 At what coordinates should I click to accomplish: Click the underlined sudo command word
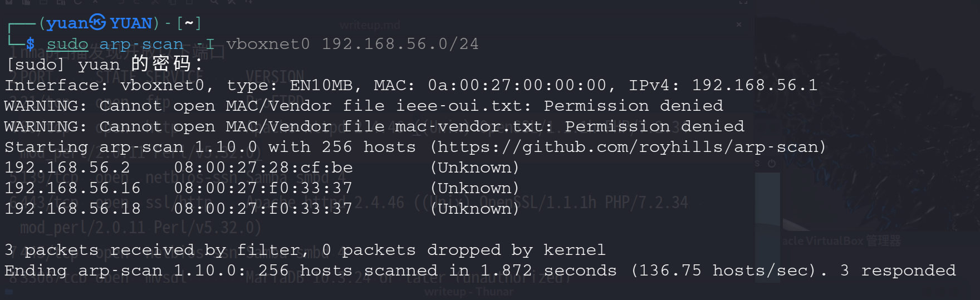(x=67, y=44)
